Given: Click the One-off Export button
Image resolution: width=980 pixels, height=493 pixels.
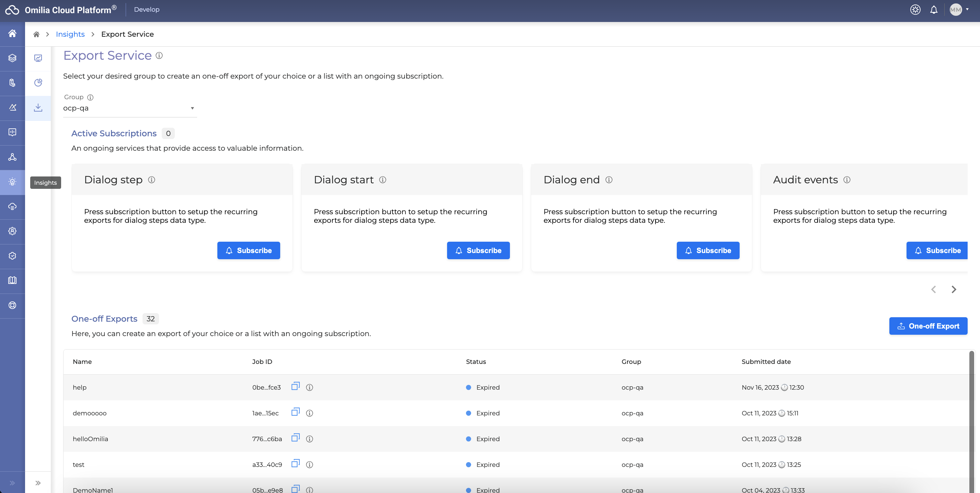Looking at the screenshot, I should tap(928, 326).
